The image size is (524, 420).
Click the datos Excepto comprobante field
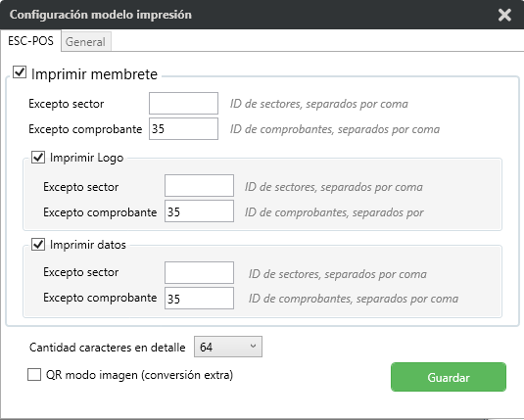(199, 298)
